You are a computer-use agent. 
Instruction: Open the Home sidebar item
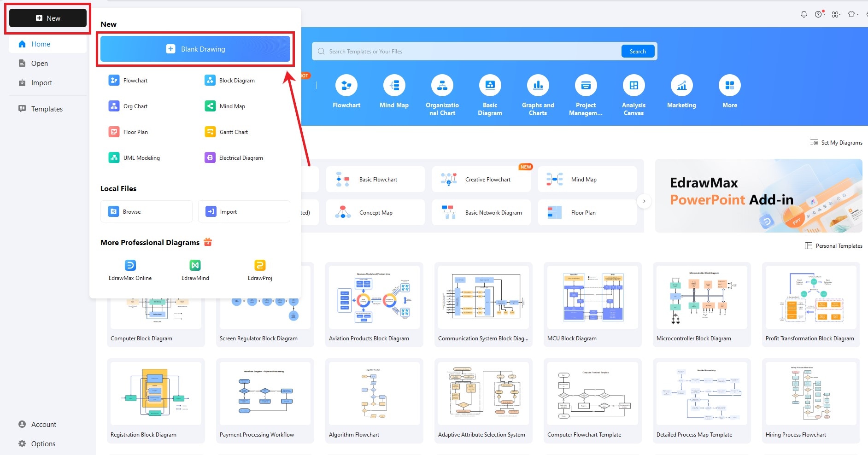point(48,44)
